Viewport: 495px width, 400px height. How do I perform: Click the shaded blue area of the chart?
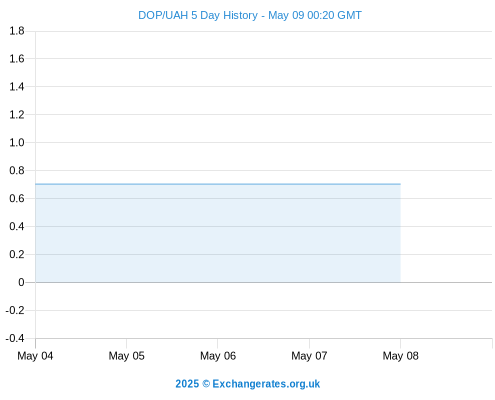[x=218, y=233]
